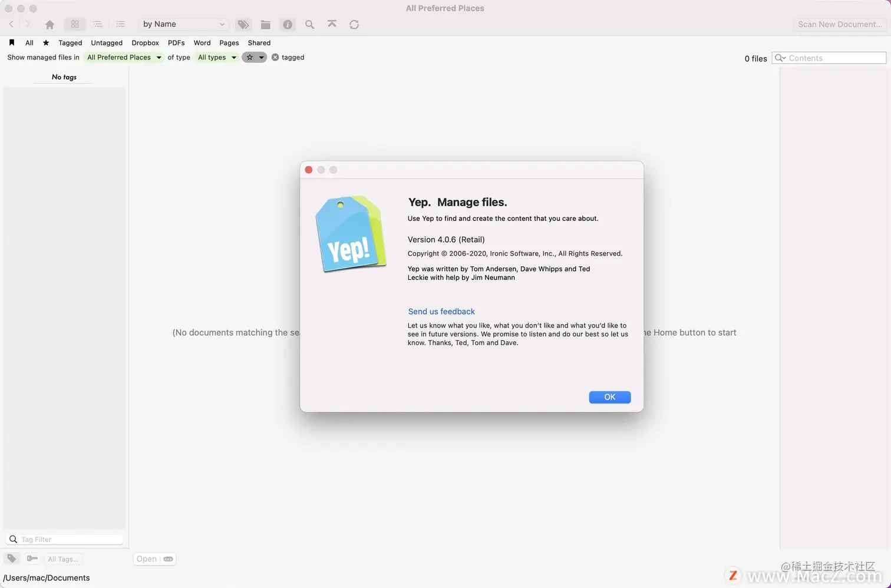Select the Dropbox saved search
The height and width of the screenshot is (588, 891).
click(x=146, y=42)
